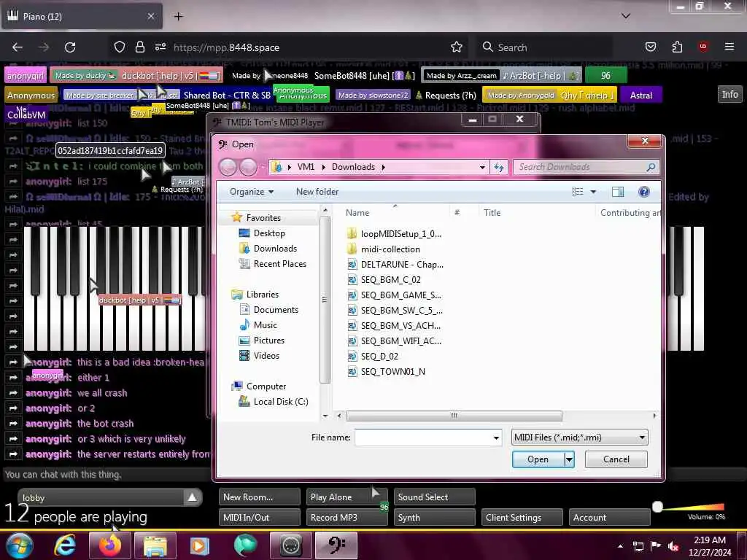
Task: Expand the lobby room selector
Action: pos(192,497)
